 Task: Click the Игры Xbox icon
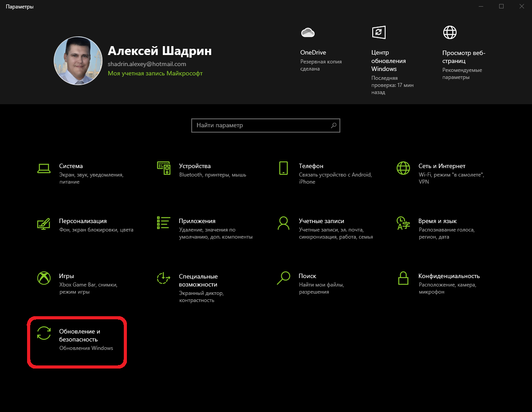click(x=44, y=278)
